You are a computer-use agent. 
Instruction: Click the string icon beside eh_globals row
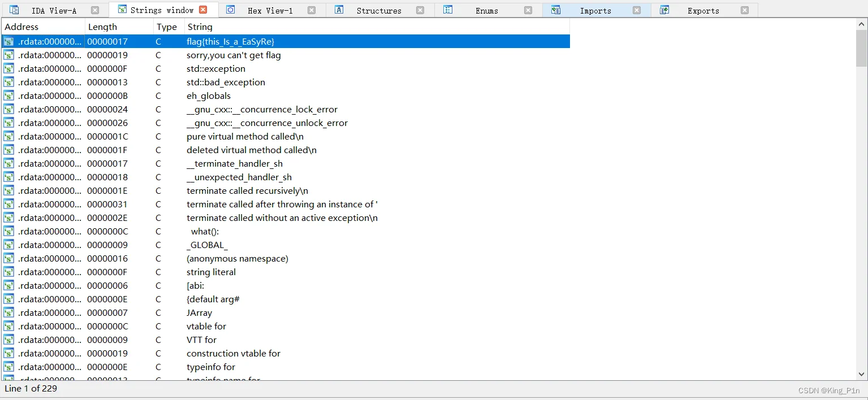point(9,96)
